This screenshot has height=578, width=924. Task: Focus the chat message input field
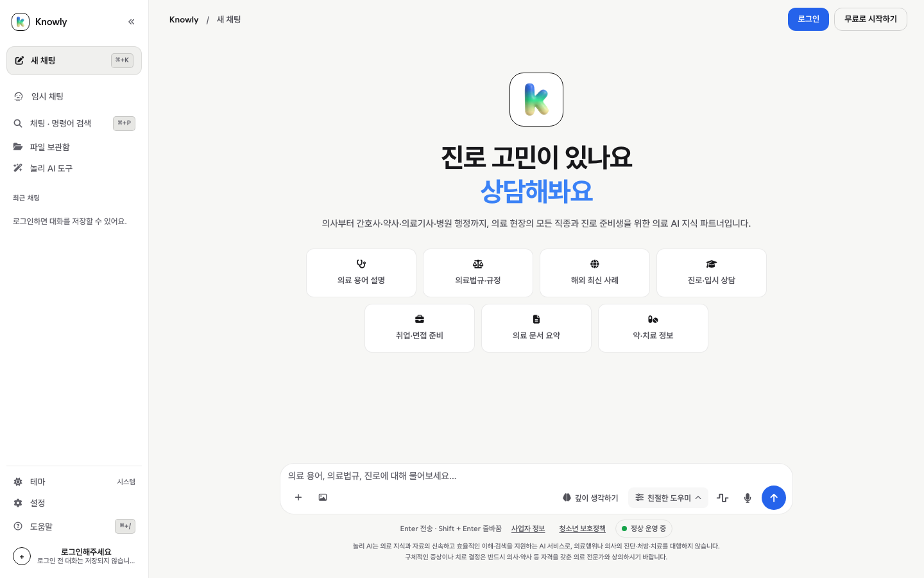[536, 476]
